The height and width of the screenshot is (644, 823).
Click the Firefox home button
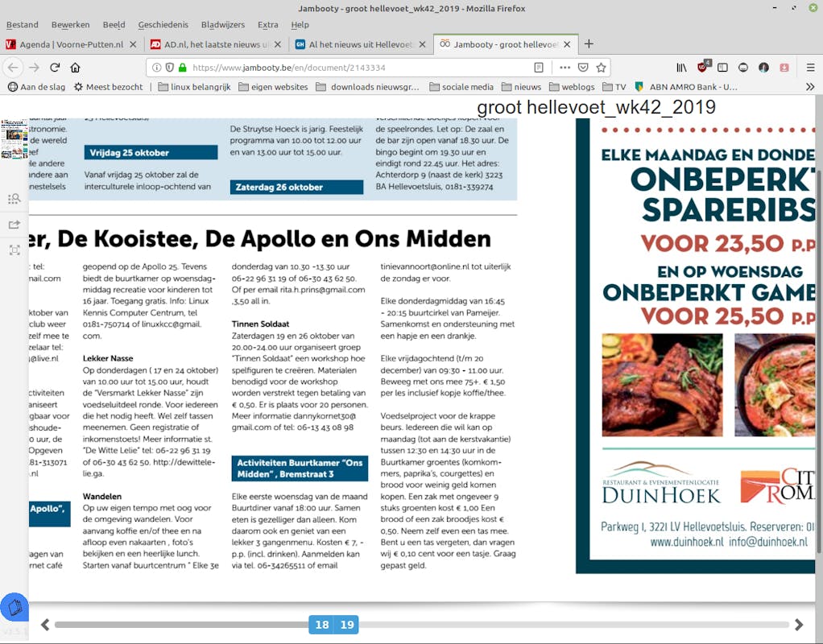(76, 68)
